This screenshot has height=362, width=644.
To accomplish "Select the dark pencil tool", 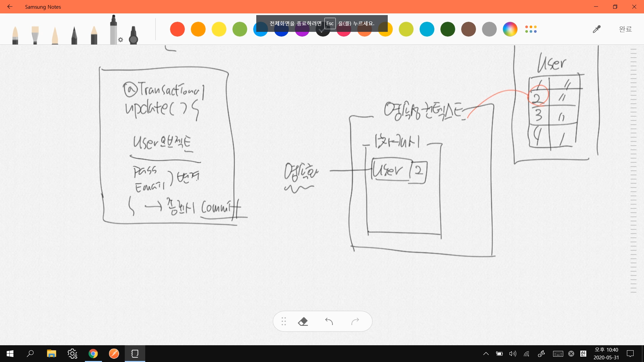I will [74, 36].
